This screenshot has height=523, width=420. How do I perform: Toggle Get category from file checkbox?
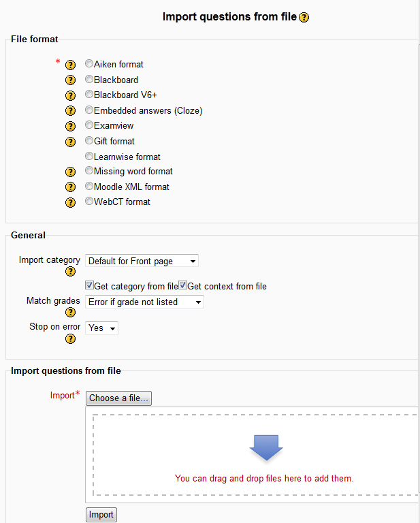click(x=89, y=286)
